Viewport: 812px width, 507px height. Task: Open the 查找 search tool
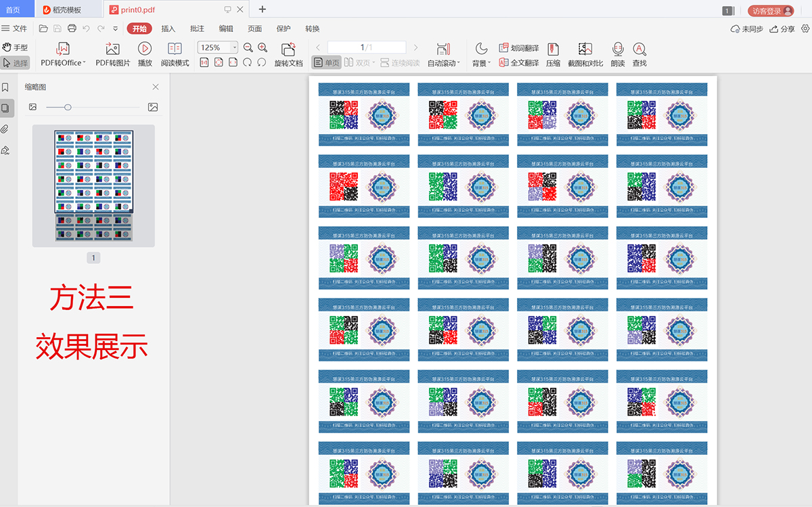[x=639, y=55]
